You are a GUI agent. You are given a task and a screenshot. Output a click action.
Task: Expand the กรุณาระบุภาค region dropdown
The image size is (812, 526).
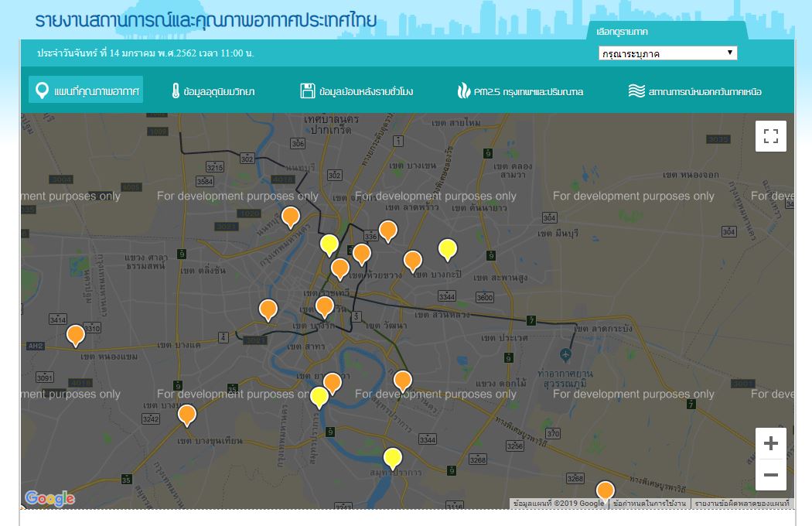667,53
